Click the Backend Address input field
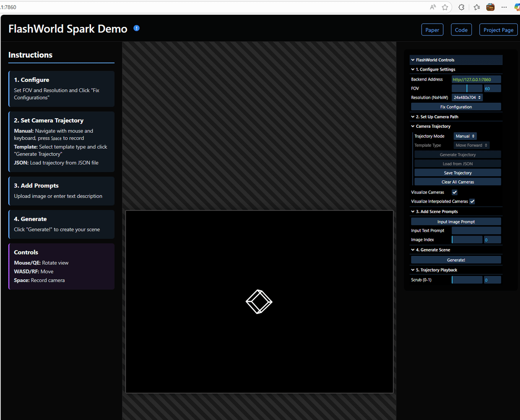Image resolution: width=520 pixels, height=420 pixels. pyautogui.click(x=476, y=79)
